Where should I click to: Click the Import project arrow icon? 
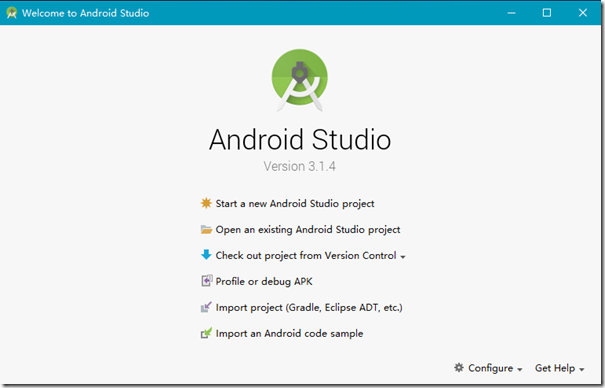[x=206, y=307]
